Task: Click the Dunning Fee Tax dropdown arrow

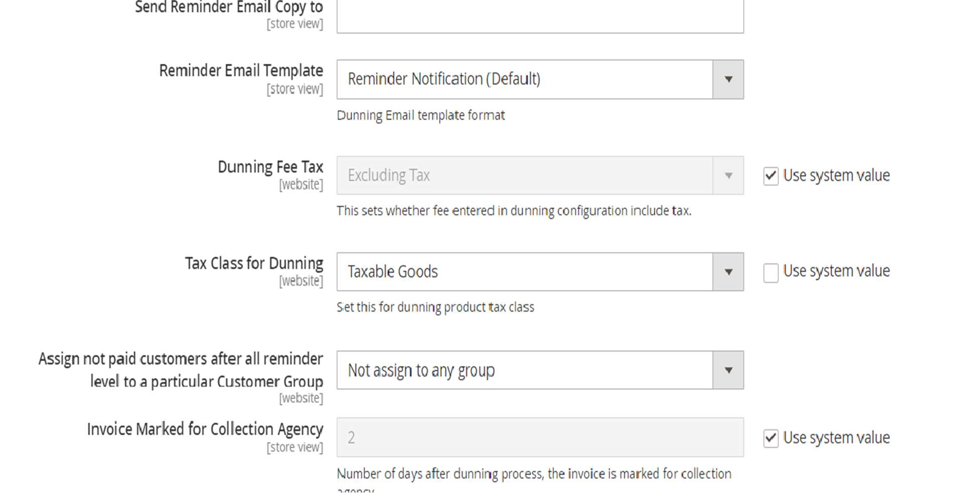Action: click(x=728, y=175)
